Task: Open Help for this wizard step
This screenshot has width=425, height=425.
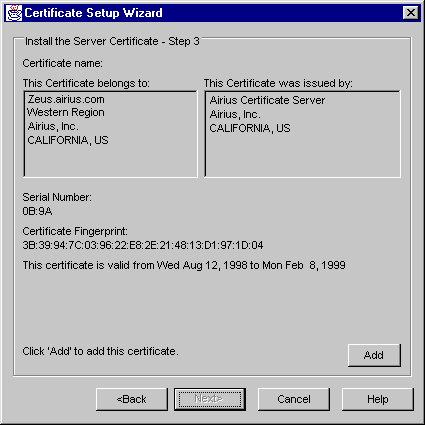Action: point(378,399)
